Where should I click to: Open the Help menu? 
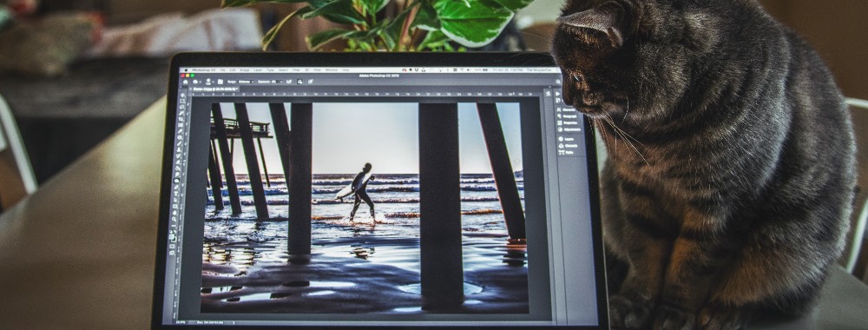point(345,70)
